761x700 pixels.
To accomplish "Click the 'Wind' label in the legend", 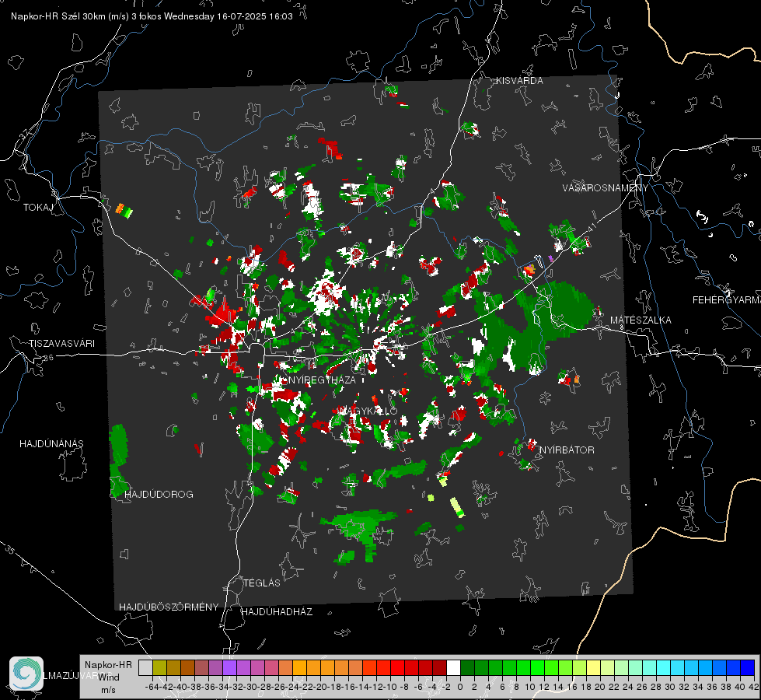I will 109,677.
